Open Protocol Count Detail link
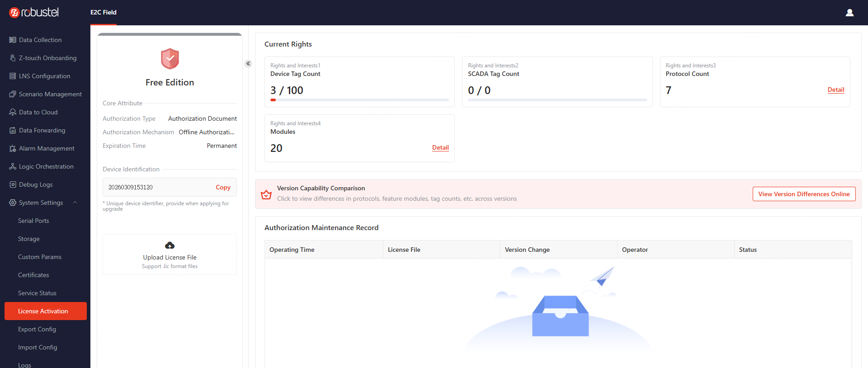The image size is (868, 368). click(x=836, y=90)
